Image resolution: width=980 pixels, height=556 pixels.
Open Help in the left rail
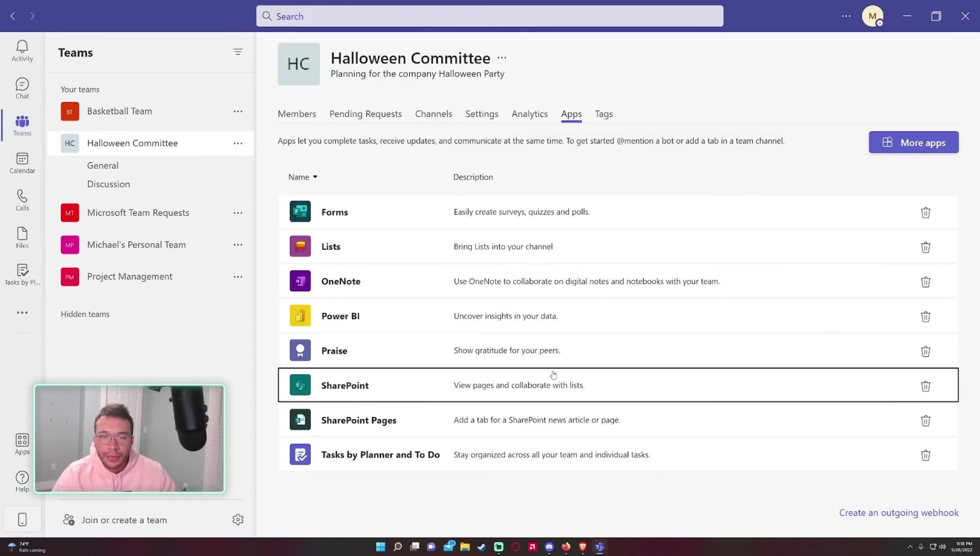[x=22, y=482]
